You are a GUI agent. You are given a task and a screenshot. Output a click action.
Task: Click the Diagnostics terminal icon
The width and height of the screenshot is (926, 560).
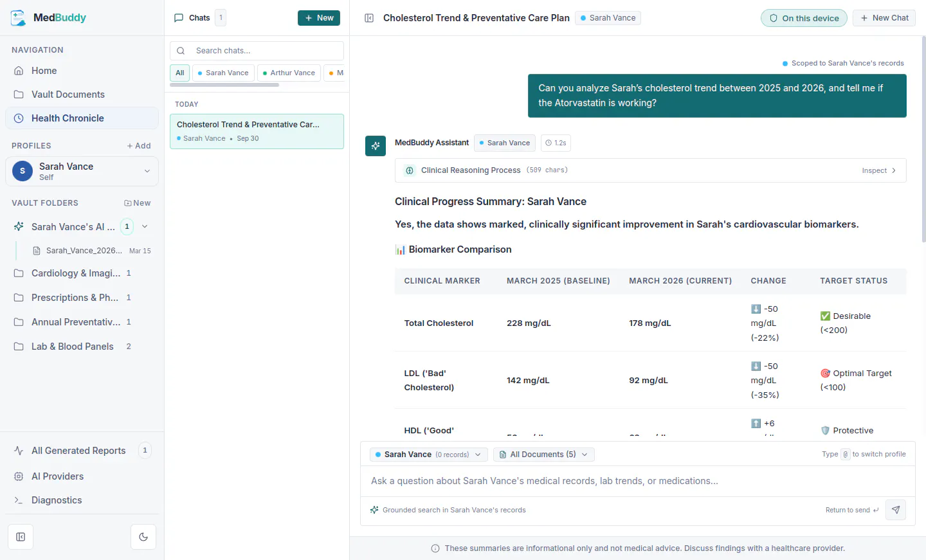tap(19, 500)
